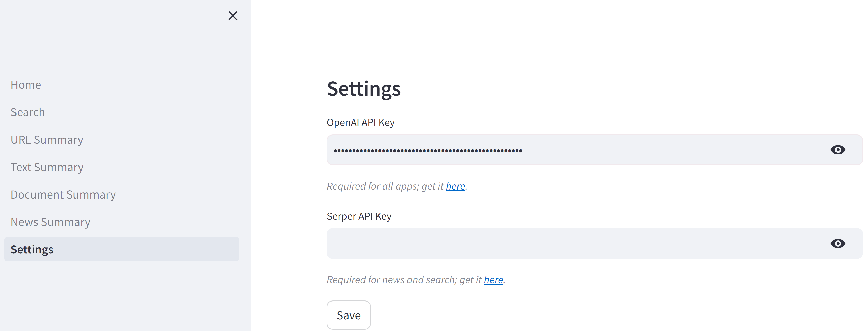868x331 pixels.
Task: Focus the OpenAI API Key input field
Action: coord(573,150)
